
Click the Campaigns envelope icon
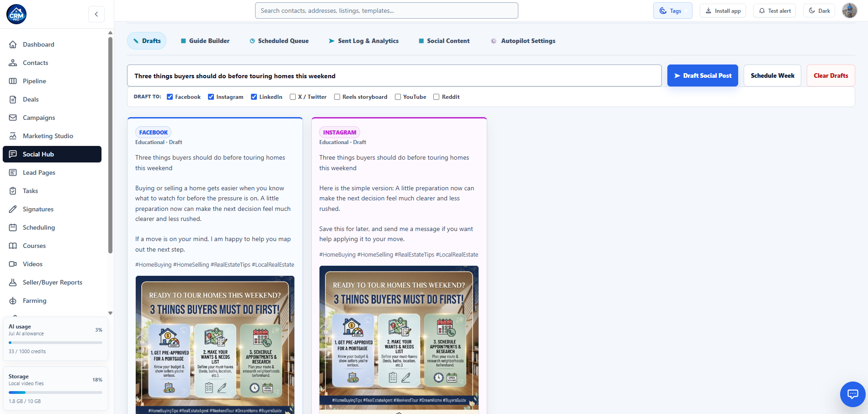click(13, 118)
